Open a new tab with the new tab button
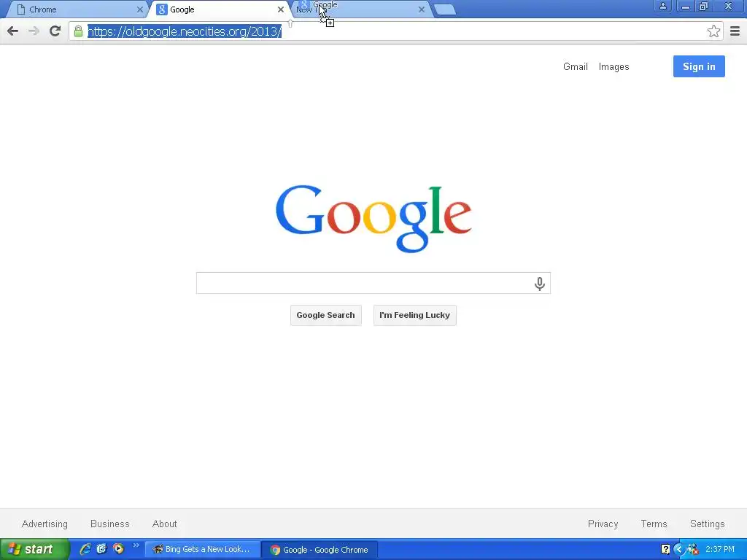The height and width of the screenshot is (560, 747). 446,9
